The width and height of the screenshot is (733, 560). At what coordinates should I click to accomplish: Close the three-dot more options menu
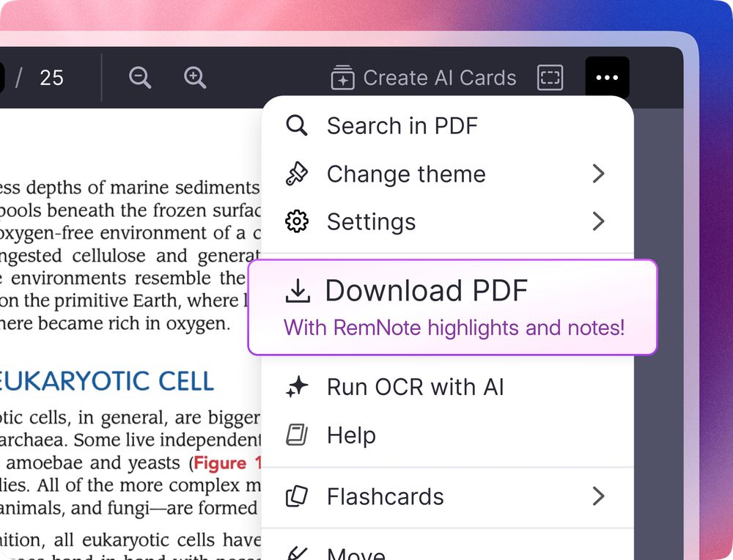(607, 78)
